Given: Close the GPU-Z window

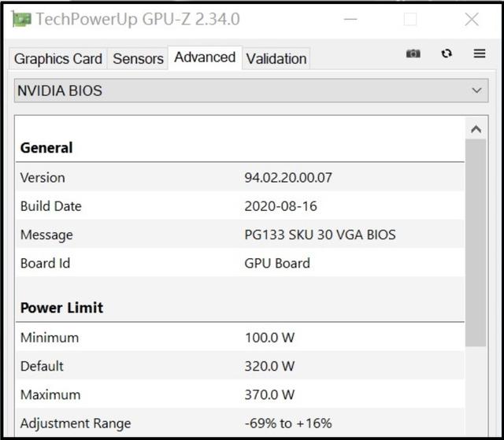Looking at the screenshot, I should click(x=472, y=19).
